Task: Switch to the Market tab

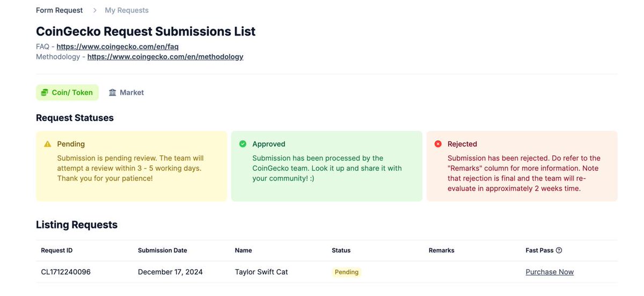Action: point(126,92)
